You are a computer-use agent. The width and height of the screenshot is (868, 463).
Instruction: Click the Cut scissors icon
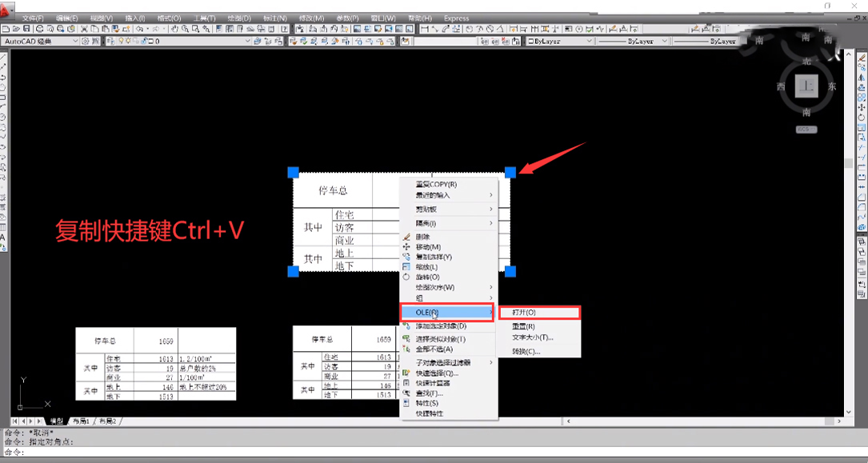[x=84, y=29]
